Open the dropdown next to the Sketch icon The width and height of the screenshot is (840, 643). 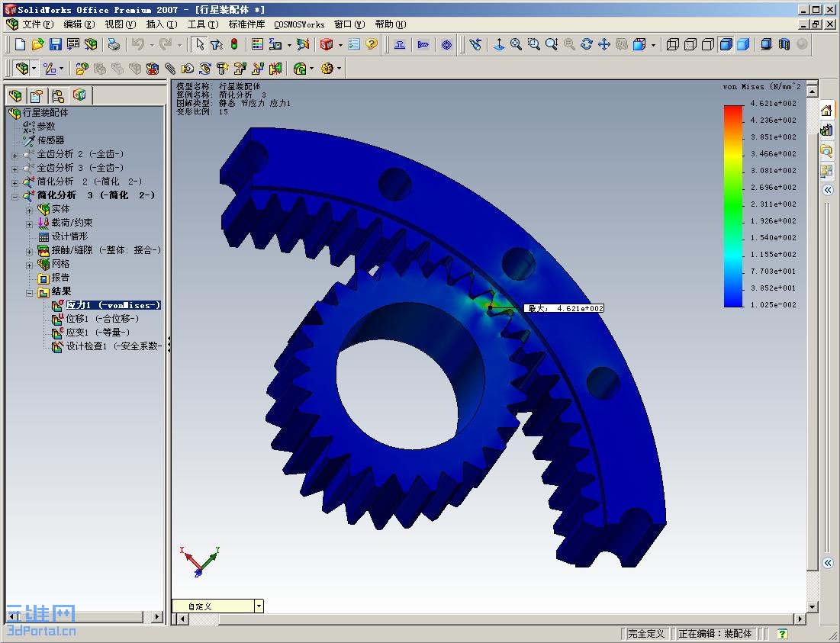click(61, 69)
